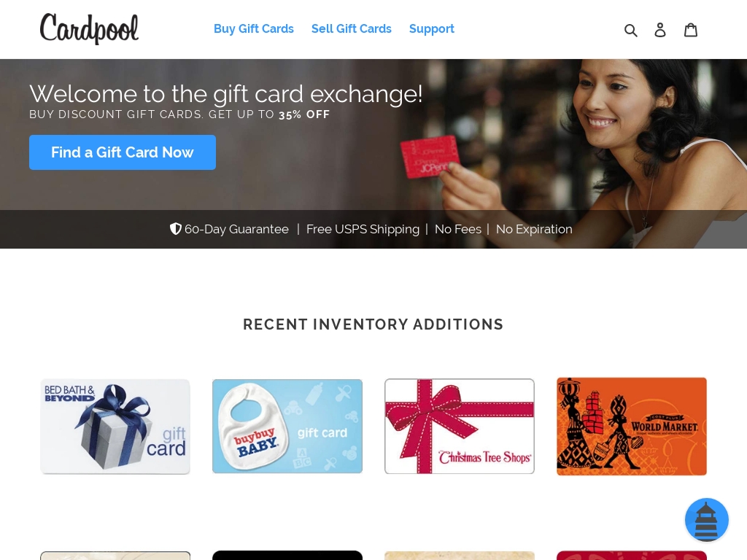Viewport: 747px width, 560px height.
Task: Open the search magnifier icon
Action: [631, 30]
